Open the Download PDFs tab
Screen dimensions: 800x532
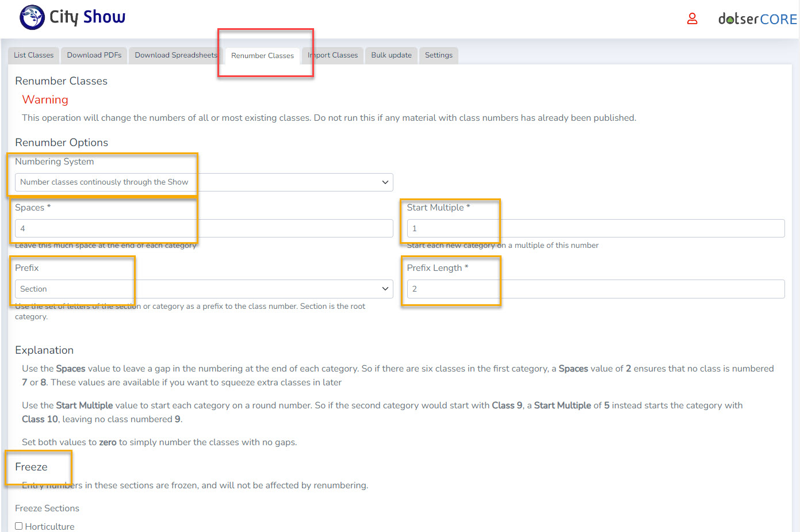[94, 55]
